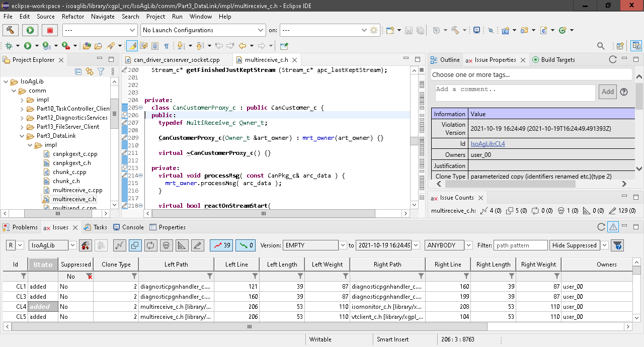Switch to the Outline tab
The width and height of the screenshot is (644, 347).
pyautogui.click(x=445, y=59)
